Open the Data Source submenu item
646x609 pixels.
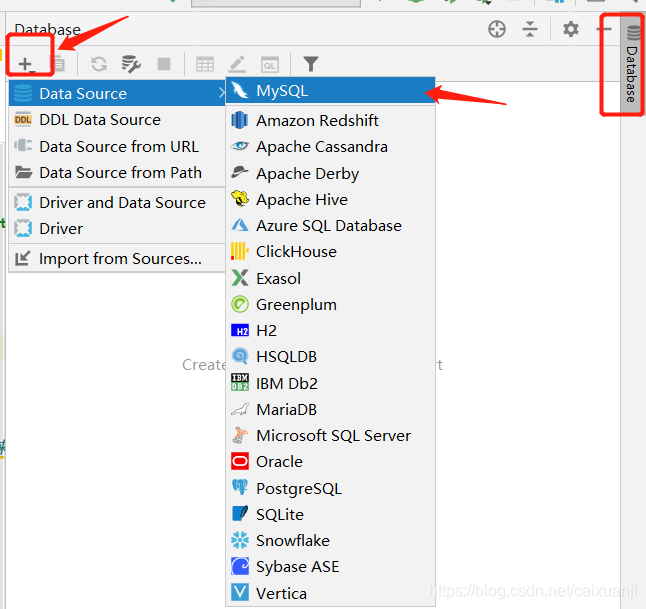point(117,94)
